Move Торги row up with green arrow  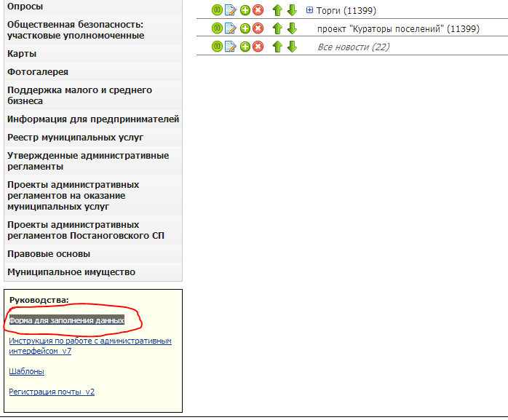pos(277,10)
